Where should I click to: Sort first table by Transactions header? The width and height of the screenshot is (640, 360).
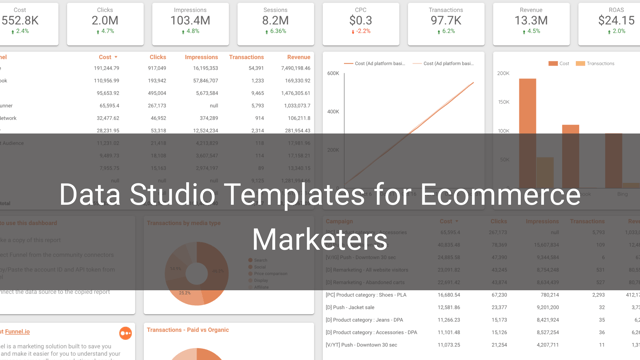pyautogui.click(x=246, y=57)
